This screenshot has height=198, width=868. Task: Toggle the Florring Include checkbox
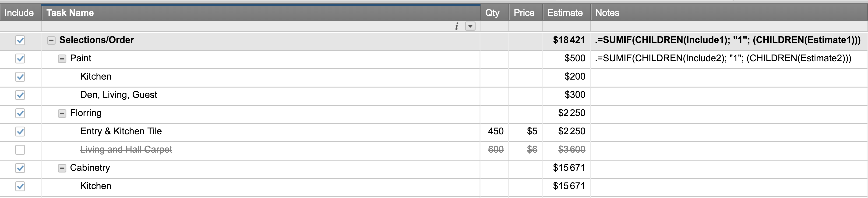20,114
